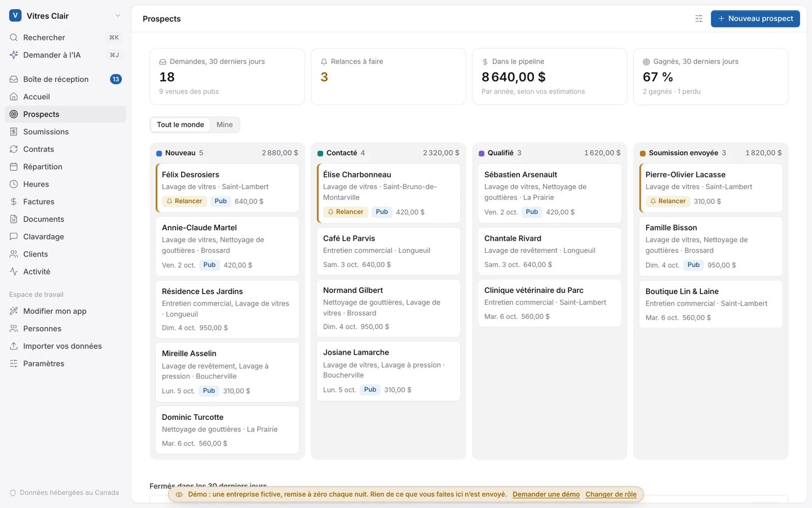The height and width of the screenshot is (508, 812).
Task: Open the inbox unread count badge 13
Action: (x=116, y=79)
